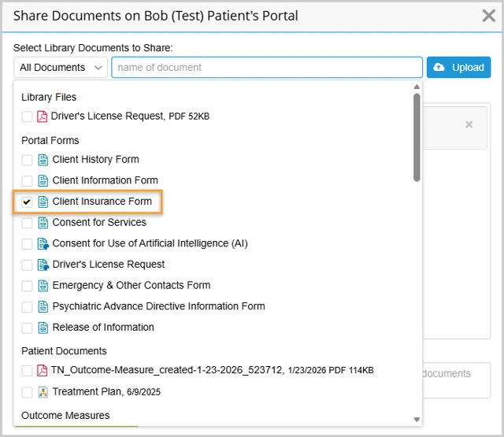Click the Library Files section heading

coord(49,97)
